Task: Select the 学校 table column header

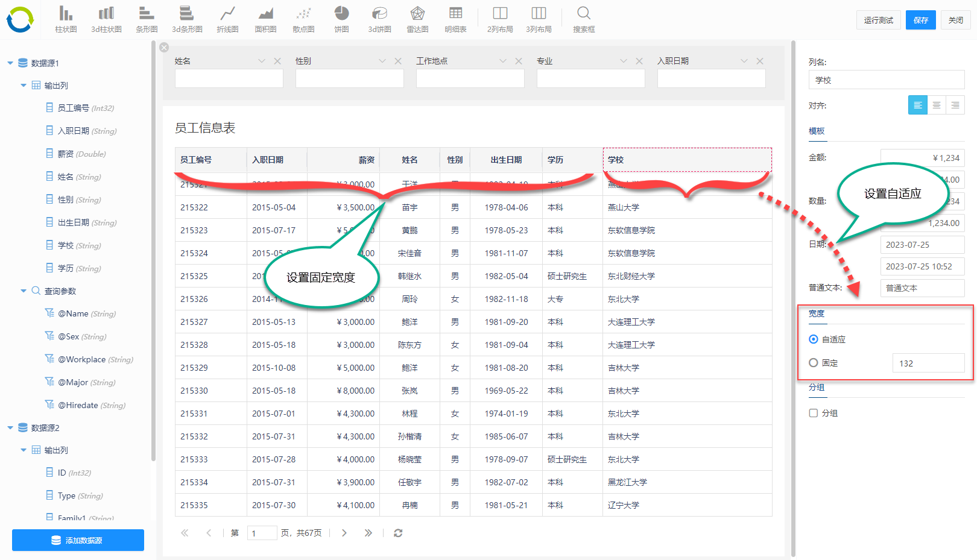Action: tap(688, 160)
